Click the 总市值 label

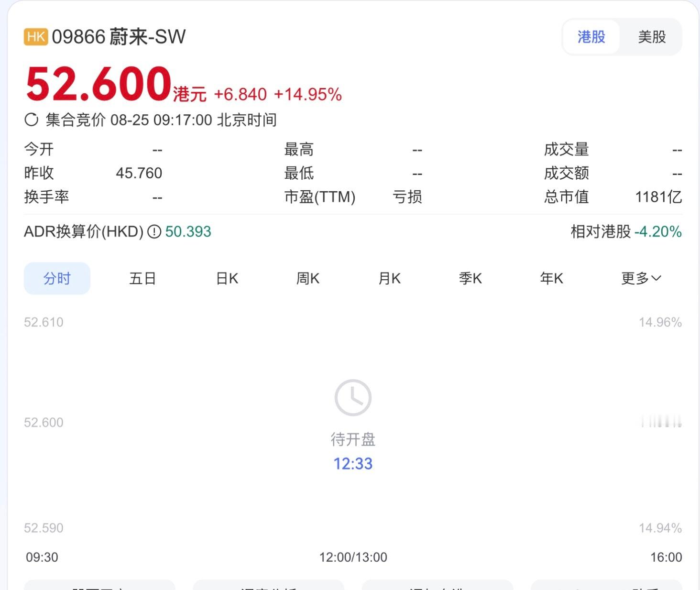point(566,197)
